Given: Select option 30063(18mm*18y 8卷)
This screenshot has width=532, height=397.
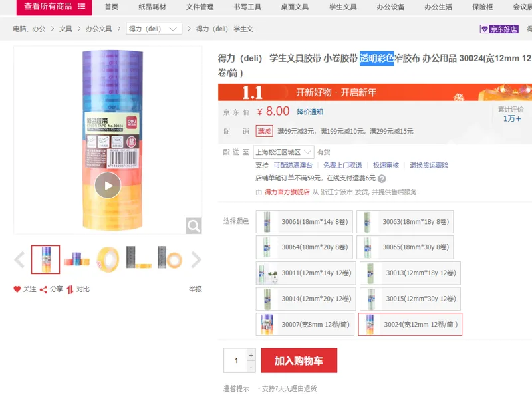Looking at the screenshot, I should 405,222.
